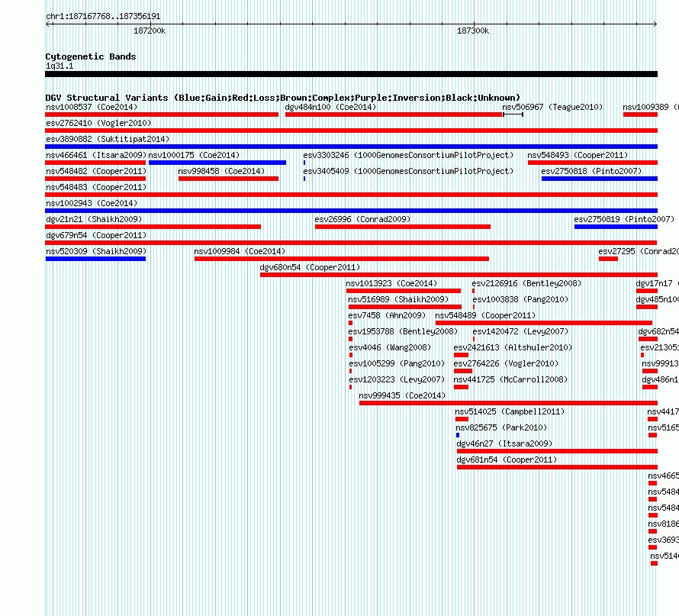Select esv1003838 (Pang2010) variant

coord(520,299)
